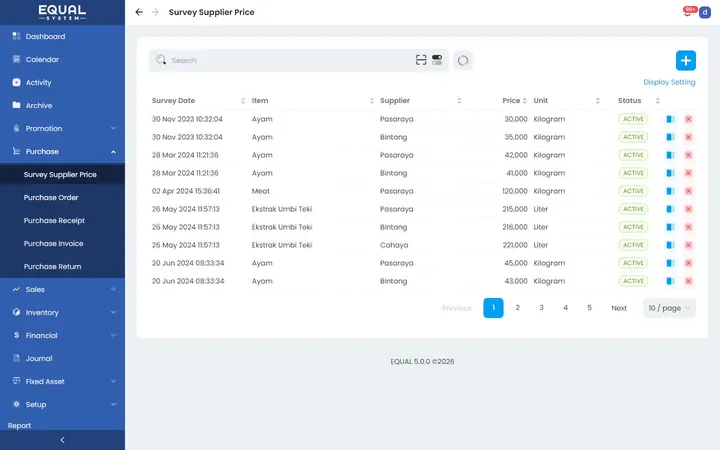
Task: Click the price '218,000' cell
Action: coord(515,227)
